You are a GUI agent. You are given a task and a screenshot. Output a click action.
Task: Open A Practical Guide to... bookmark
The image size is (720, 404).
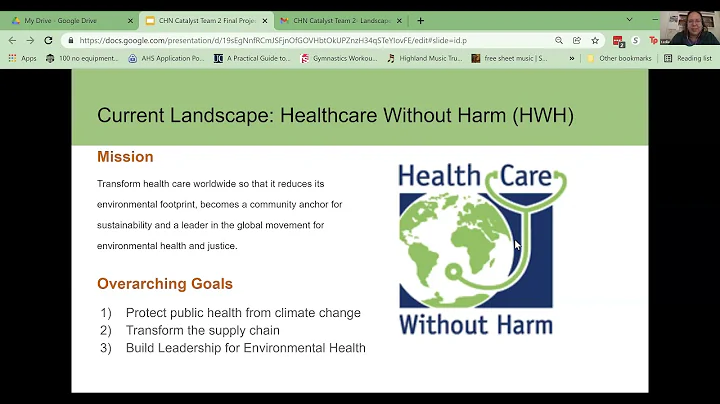point(252,58)
